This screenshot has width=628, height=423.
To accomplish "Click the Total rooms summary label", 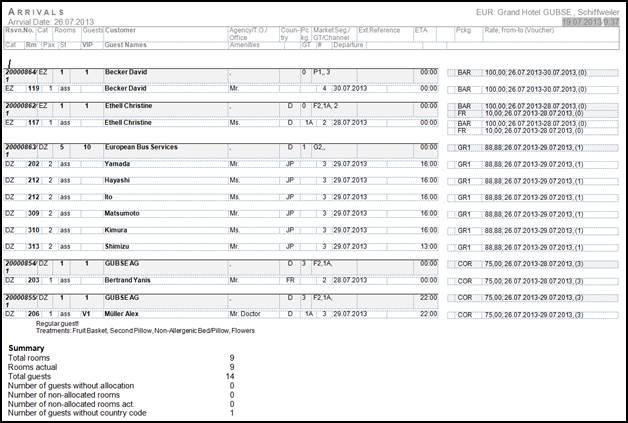I will 29,358.
